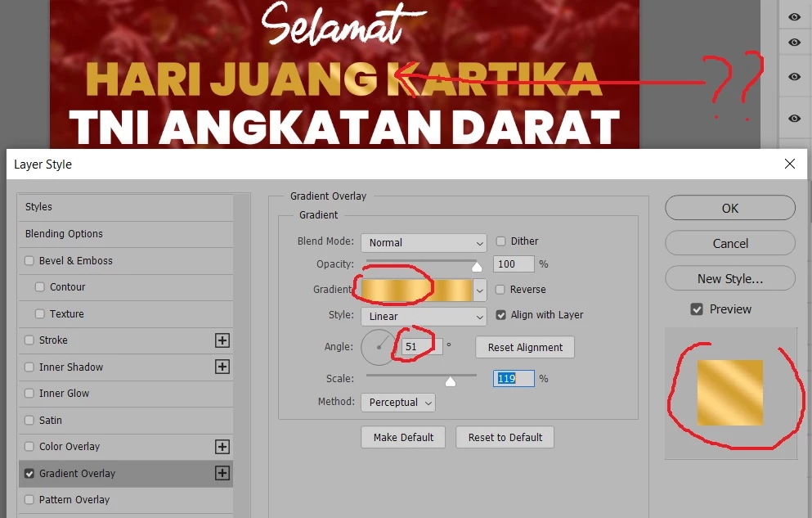
Task: Click the HARI JUANG KARTIKA text on canvas
Action: click(344, 79)
